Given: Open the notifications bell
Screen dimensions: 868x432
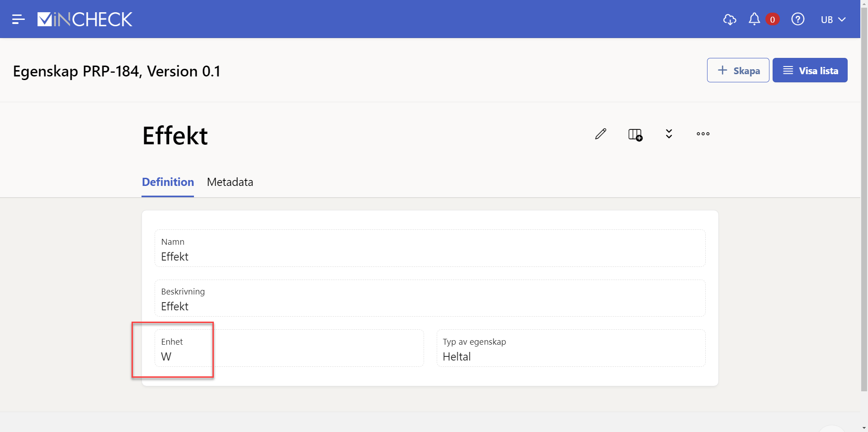Looking at the screenshot, I should point(754,19).
